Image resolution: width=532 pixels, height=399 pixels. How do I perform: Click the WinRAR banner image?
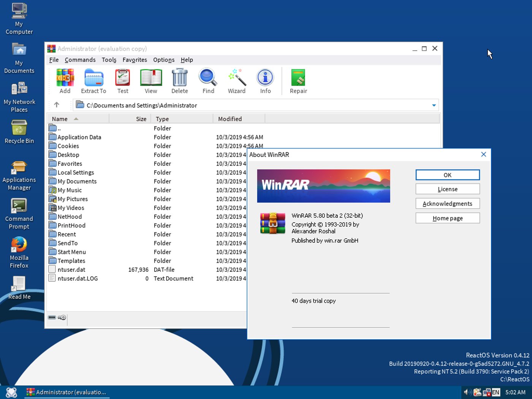[323, 186]
